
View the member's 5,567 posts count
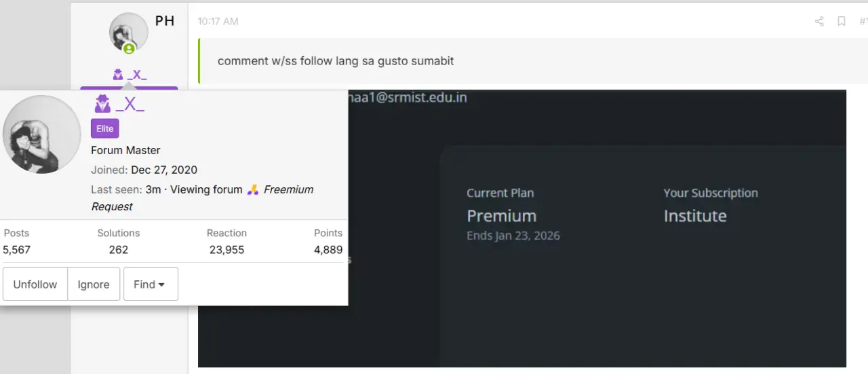pyautogui.click(x=17, y=250)
